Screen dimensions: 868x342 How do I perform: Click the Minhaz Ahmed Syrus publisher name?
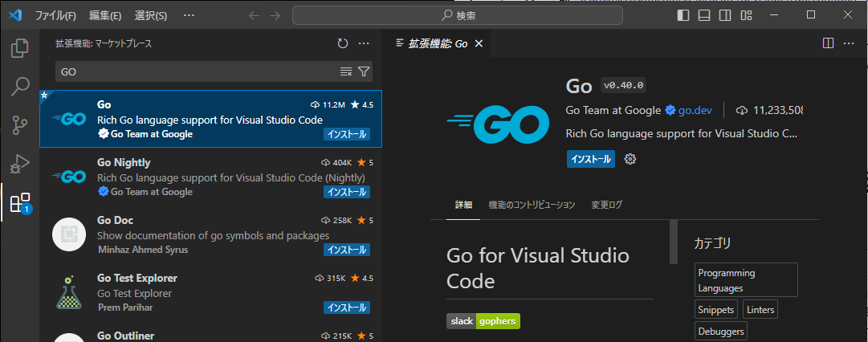point(143,250)
